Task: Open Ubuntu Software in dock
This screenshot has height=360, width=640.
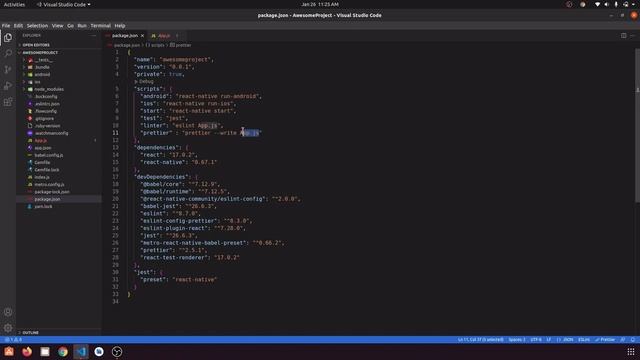Action: point(9,351)
